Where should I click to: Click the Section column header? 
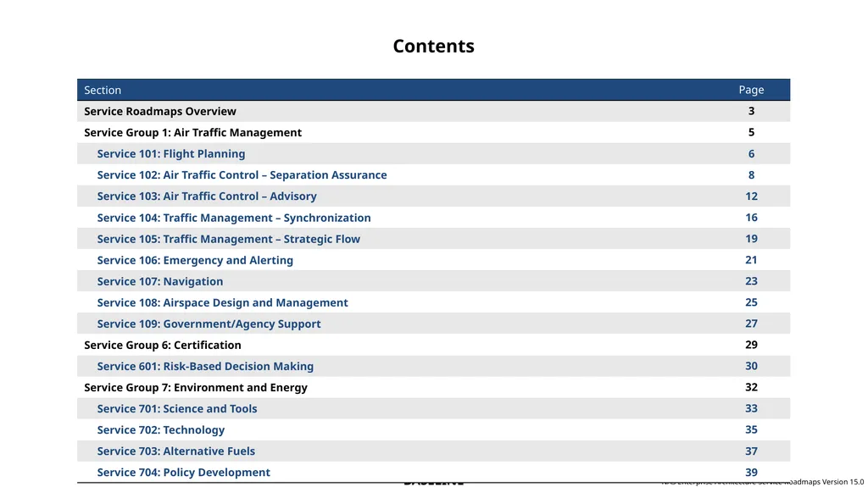[x=103, y=90]
